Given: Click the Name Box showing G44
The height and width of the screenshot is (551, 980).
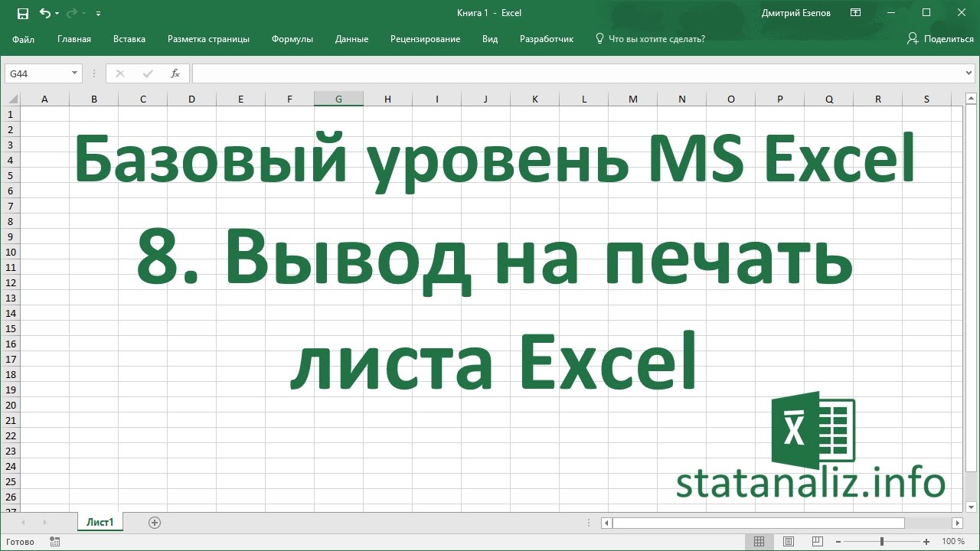Looking at the screenshot, I should pyautogui.click(x=37, y=73).
